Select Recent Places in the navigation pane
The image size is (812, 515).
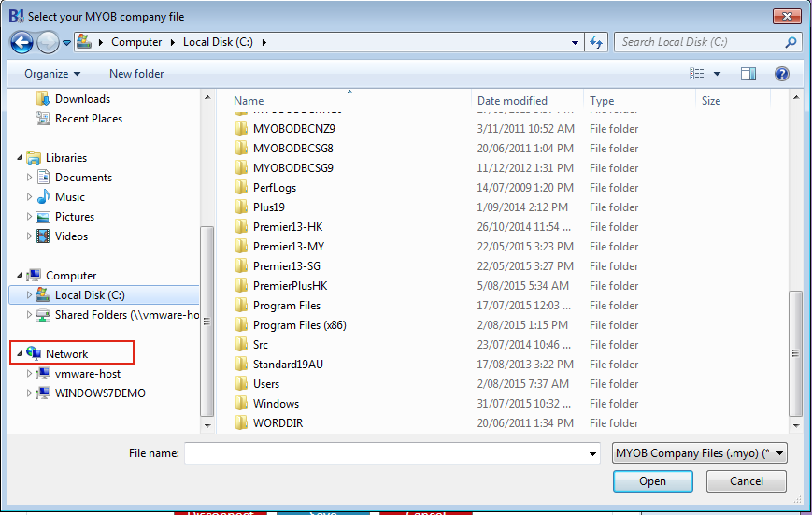pos(89,119)
